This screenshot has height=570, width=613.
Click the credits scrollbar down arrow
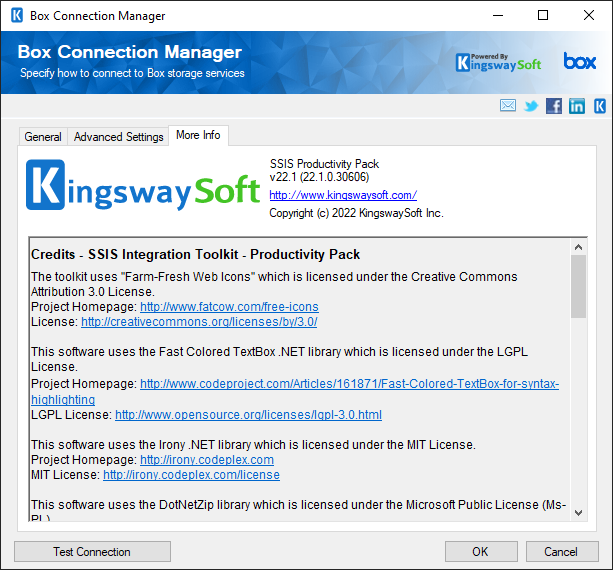[x=579, y=513]
